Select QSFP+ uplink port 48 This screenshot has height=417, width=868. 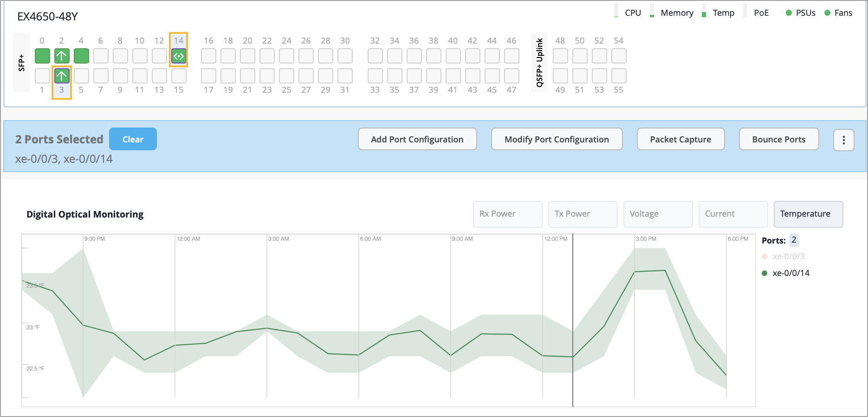click(560, 56)
